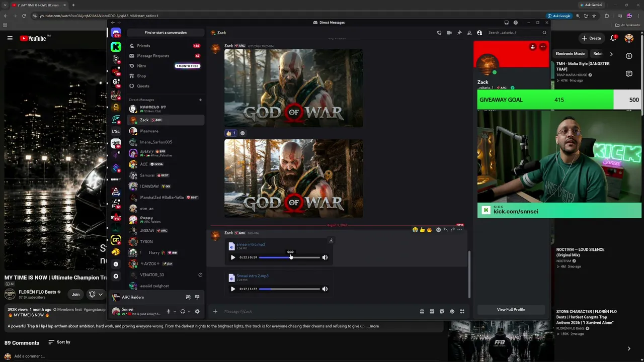Add thumbs-up reaction to first God of War image

coord(231,133)
